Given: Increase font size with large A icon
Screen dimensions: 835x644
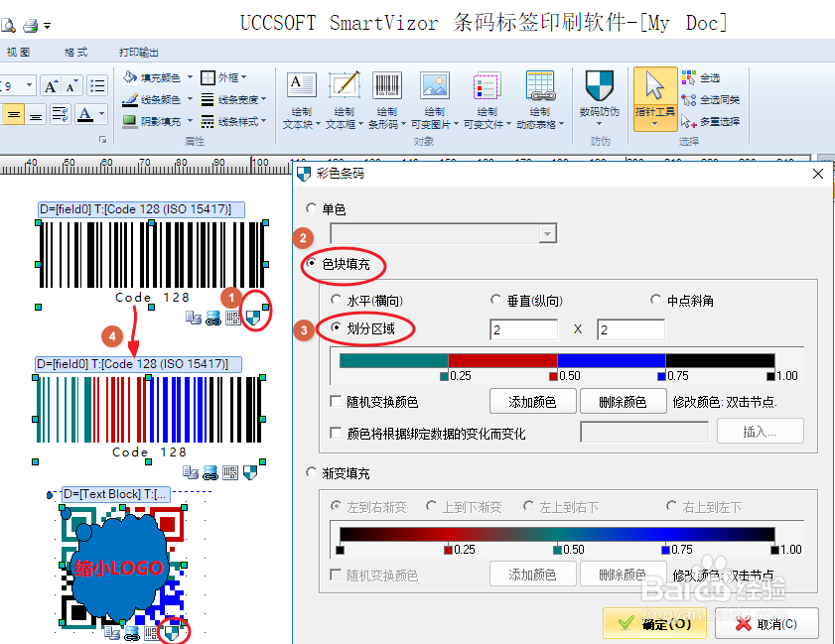Looking at the screenshot, I should [51, 85].
